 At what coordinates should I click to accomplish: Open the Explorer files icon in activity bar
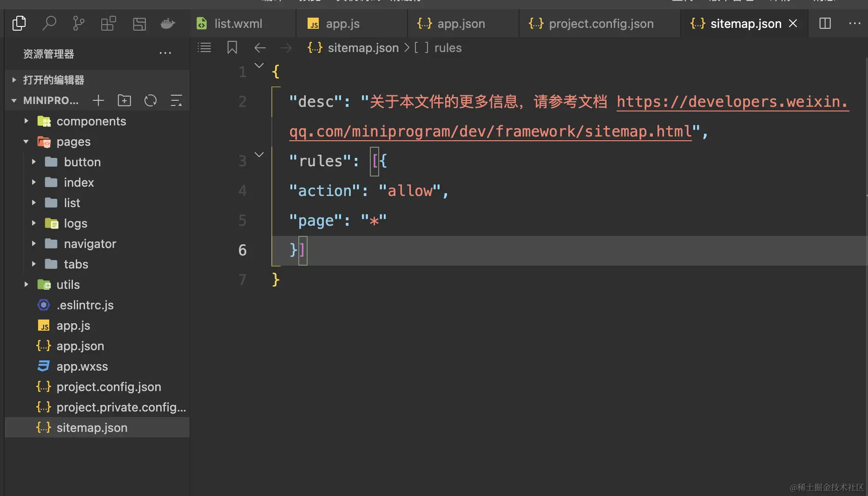tap(19, 23)
